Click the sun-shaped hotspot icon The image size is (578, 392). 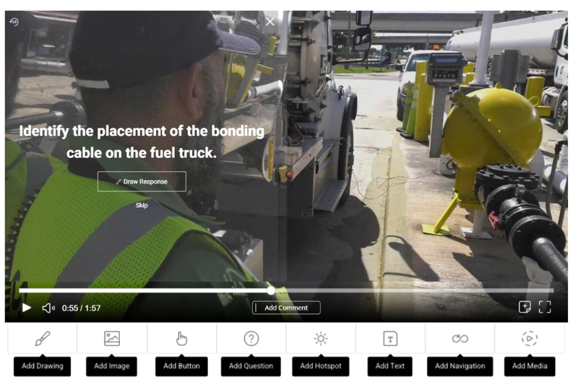click(x=321, y=339)
